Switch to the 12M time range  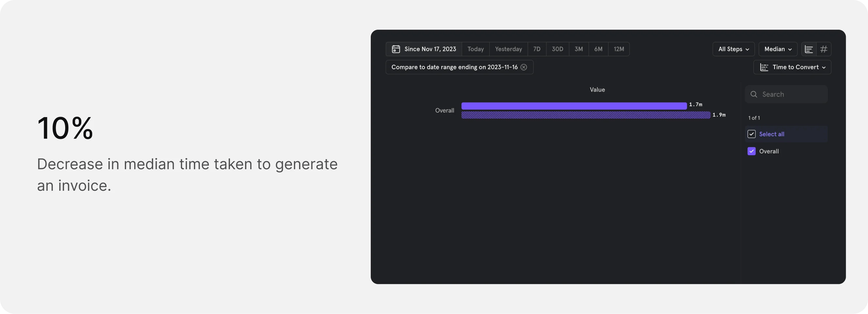coord(619,49)
